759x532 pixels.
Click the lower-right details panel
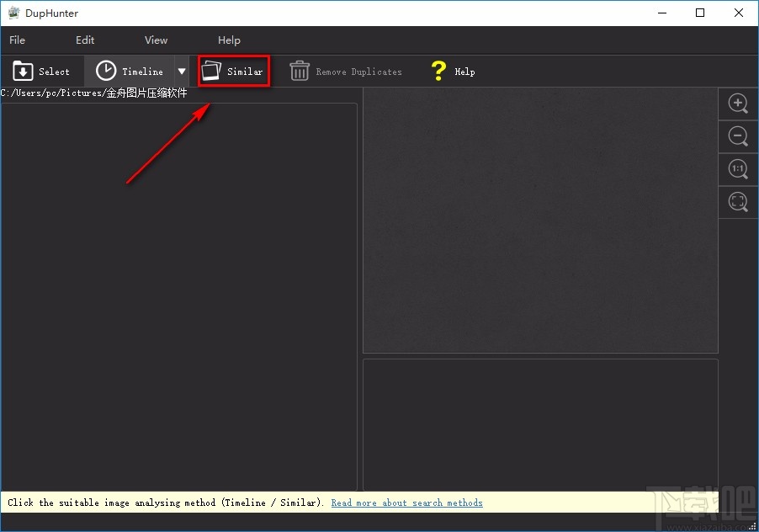tap(539, 423)
